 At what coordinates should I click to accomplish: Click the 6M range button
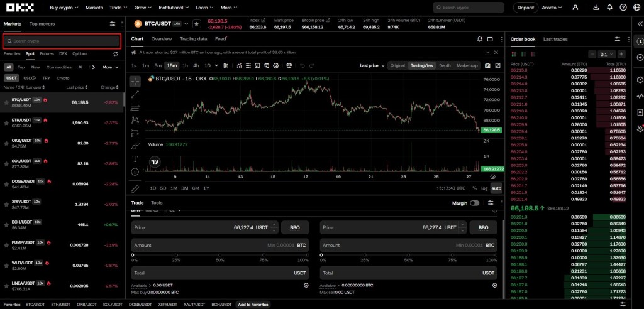point(196,188)
